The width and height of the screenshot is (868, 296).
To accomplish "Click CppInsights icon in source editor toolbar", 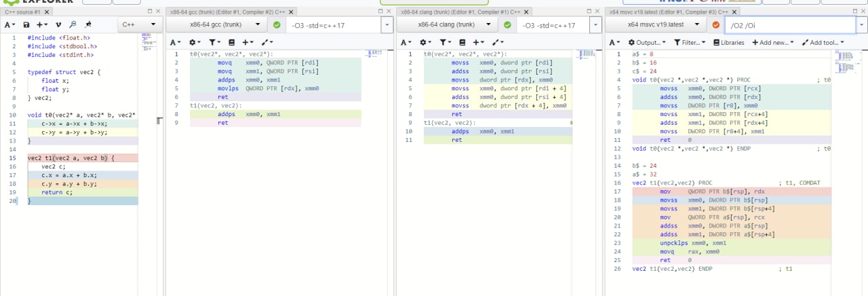I will [73, 24].
